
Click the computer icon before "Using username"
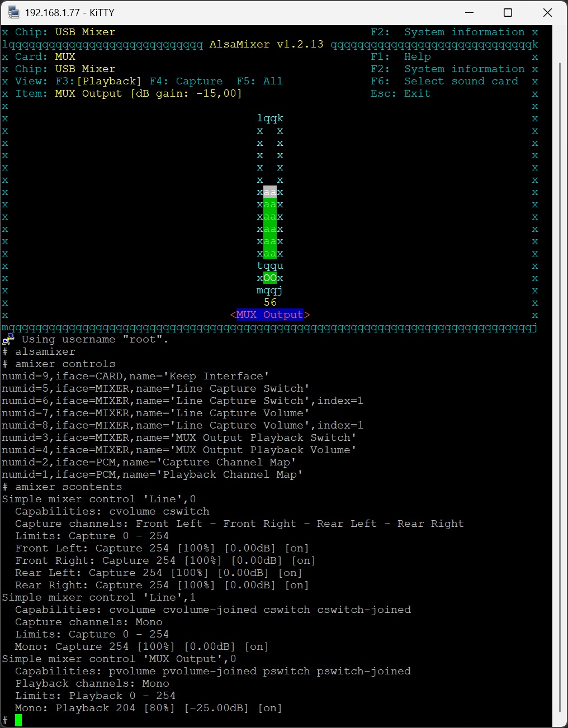[8, 339]
